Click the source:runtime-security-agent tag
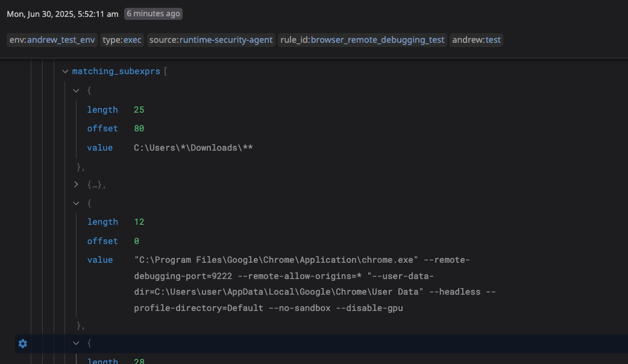 [x=211, y=40]
